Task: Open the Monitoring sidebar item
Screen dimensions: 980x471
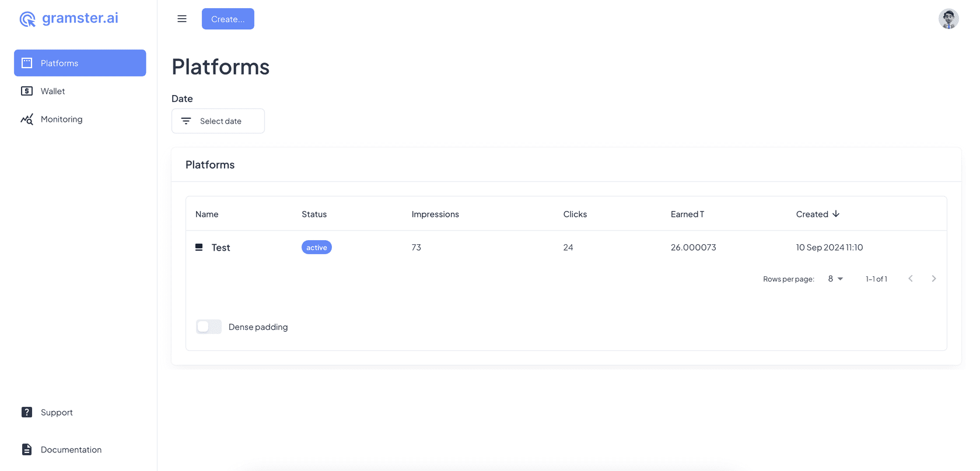Action: coord(62,119)
